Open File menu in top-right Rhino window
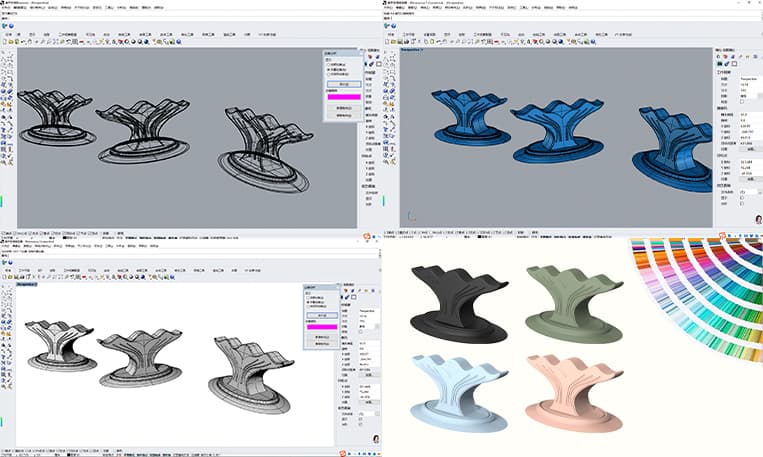This screenshot has height=457, width=763. [388, 8]
